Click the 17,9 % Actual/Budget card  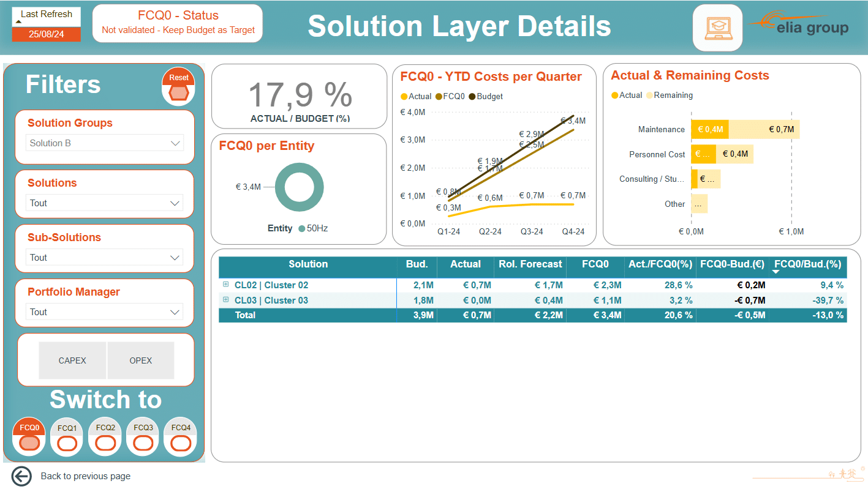pyautogui.click(x=300, y=97)
